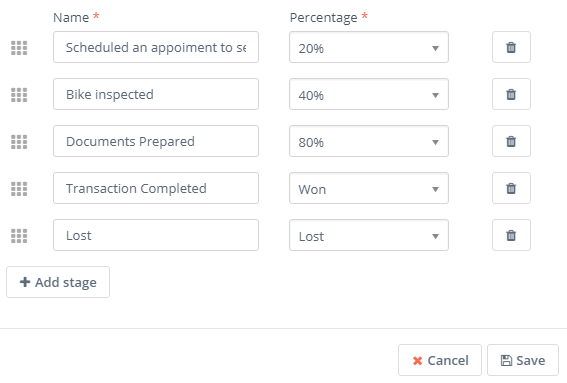Viewport: 567px width, 383px height.
Task: Cancel editing the stages
Action: (440, 360)
